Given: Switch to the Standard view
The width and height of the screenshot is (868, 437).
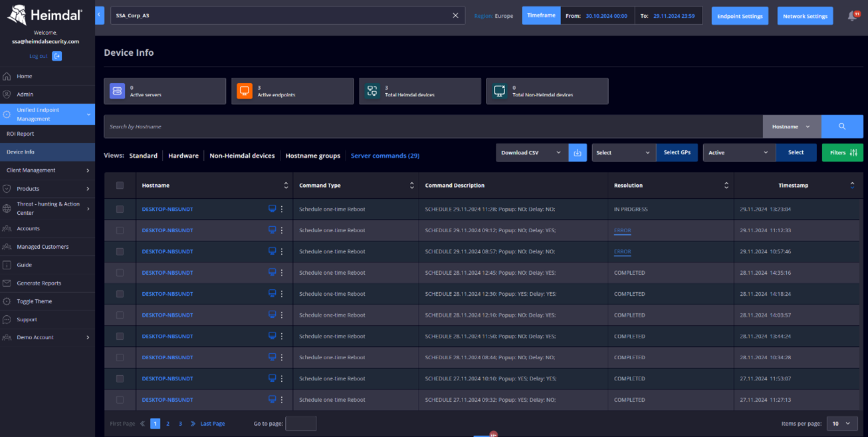Looking at the screenshot, I should pos(143,156).
